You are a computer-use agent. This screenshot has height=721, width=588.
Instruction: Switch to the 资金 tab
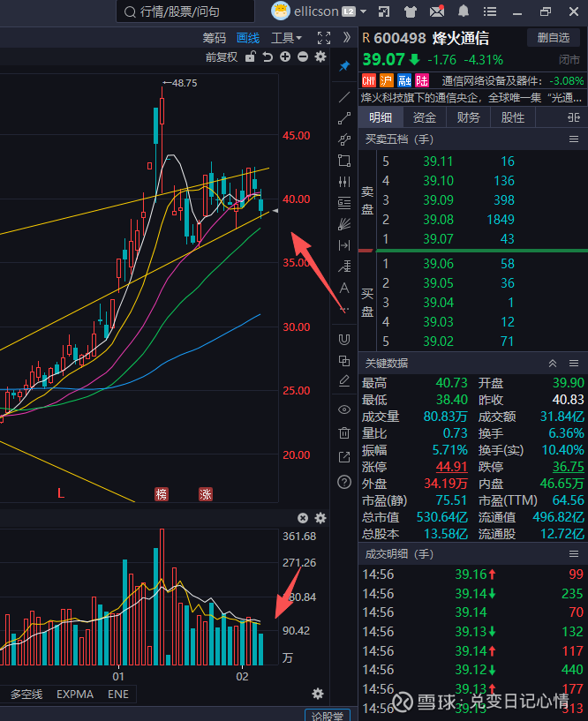coord(425,117)
